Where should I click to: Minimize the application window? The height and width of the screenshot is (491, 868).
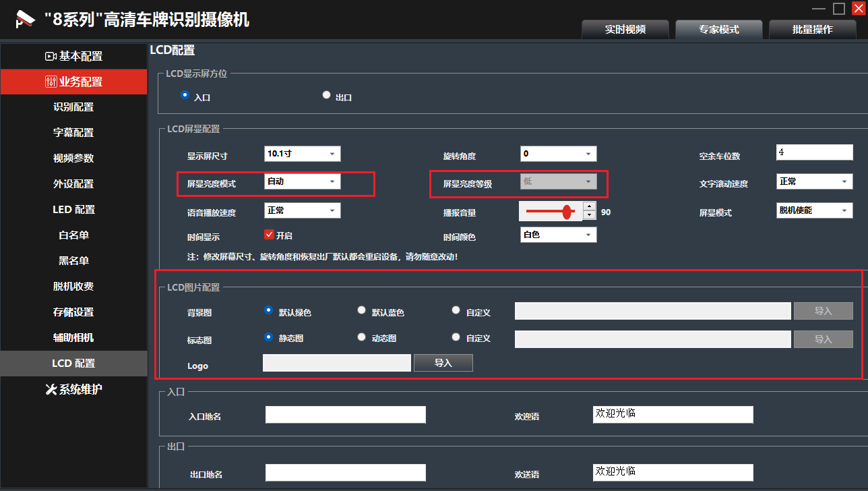pos(819,9)
